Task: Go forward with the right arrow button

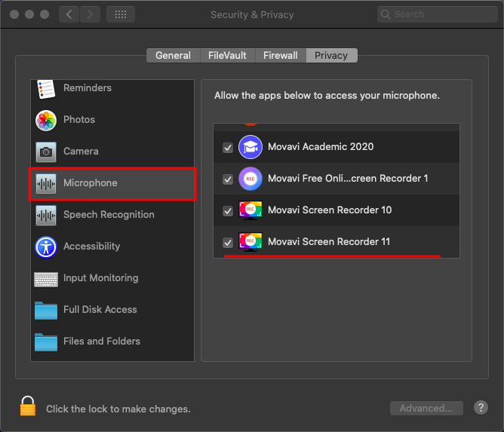Action: tap(90, 14)
